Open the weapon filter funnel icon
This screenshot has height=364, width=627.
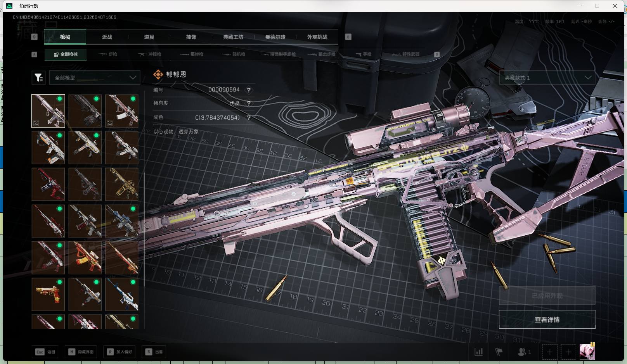39,78
